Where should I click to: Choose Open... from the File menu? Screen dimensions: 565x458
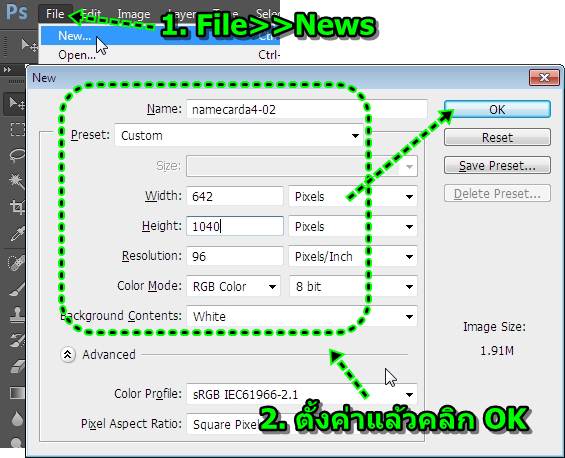click(77, 55)
